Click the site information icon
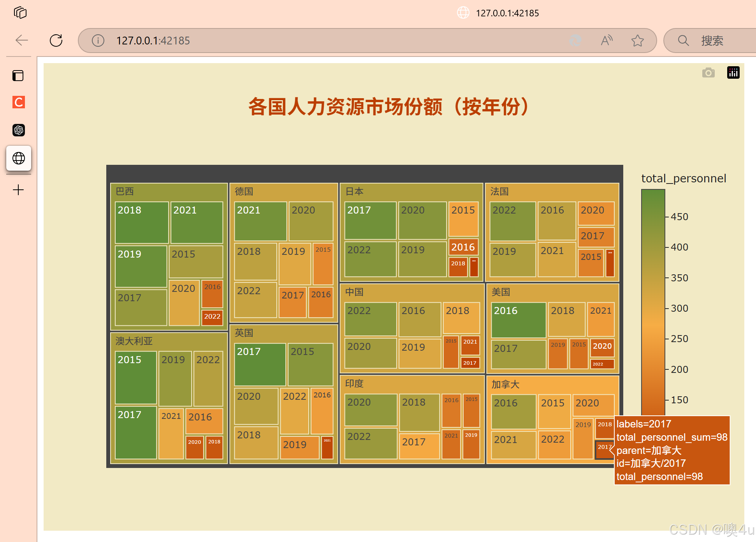The width and height of the screenshot is (756, 542). click(98, 40)
